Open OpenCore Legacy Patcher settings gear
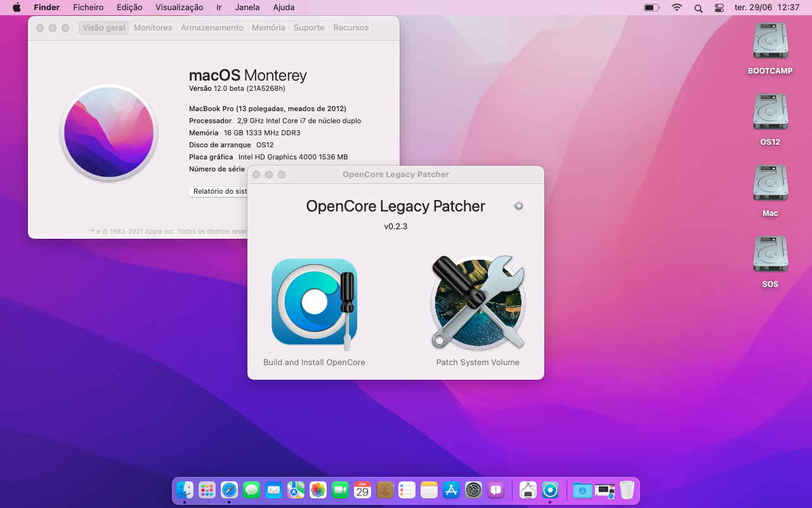The image size is (812, 508). [519, 206]
